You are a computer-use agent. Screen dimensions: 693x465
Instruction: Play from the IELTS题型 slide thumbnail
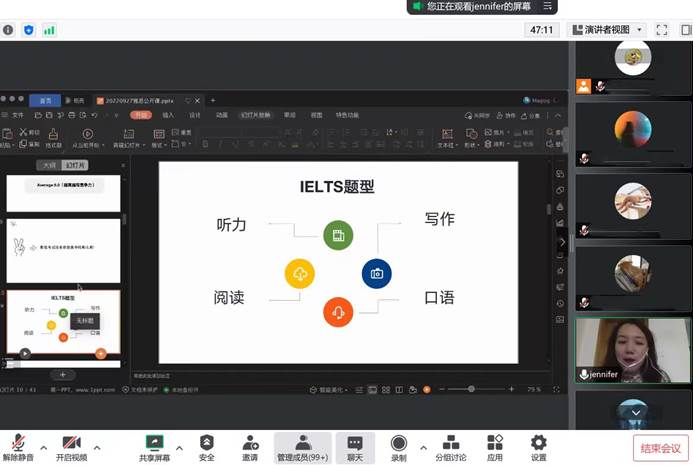coord(25,353)
